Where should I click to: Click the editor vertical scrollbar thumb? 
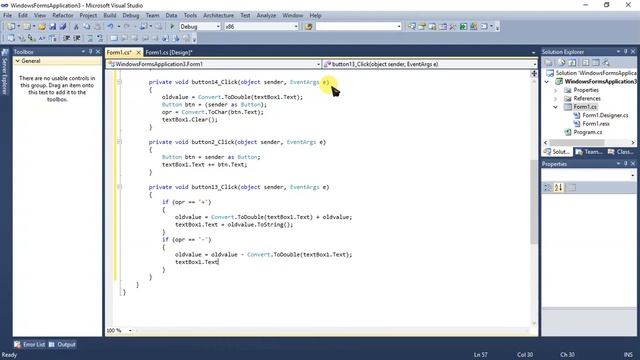pos(533,202)
